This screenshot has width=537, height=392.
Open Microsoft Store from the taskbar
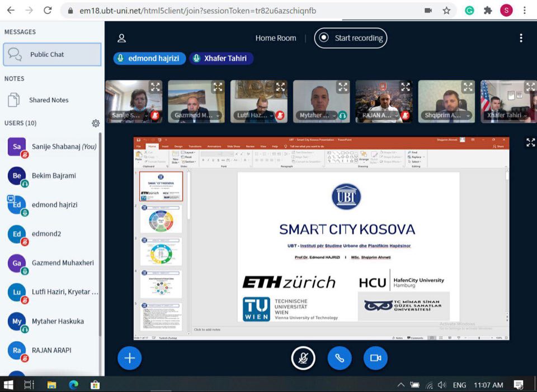point(95,385)
